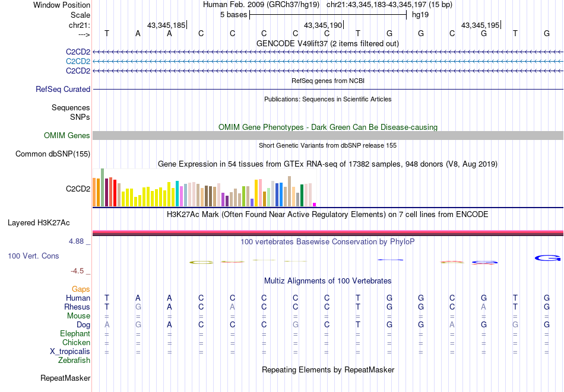Click the 43,345,185 ruler coordinate
Viewport: 564px width, 392px height.
point(166,25)
